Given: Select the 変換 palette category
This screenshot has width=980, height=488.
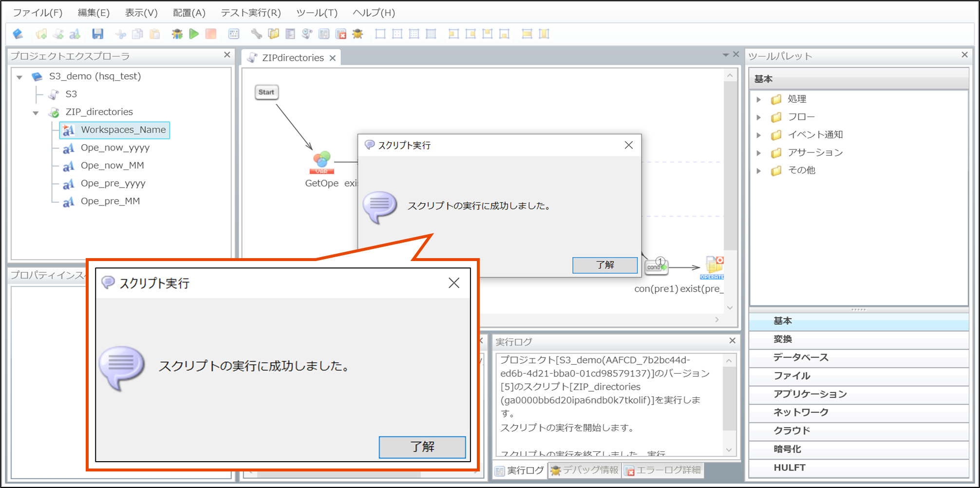Looking at the screenshot, I should (859, 339).
